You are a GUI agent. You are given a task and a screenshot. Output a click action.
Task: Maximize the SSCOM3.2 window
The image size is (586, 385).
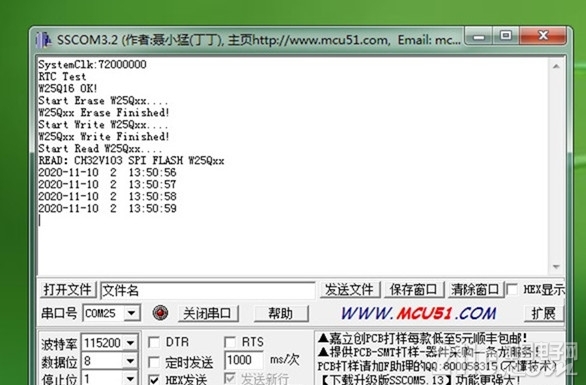(x=506, y=36)
